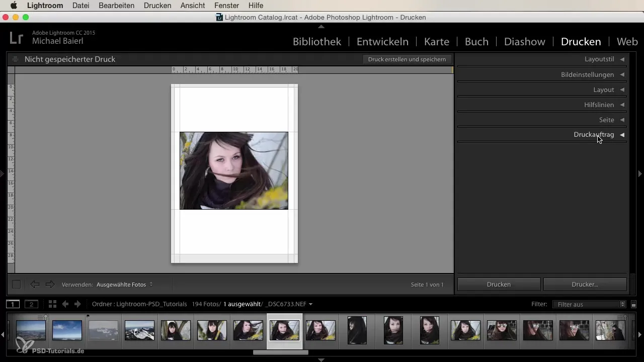Viewport: 644px width, 362px height.
Task: Select second window display button 2
Action: [x=31, y=304]
